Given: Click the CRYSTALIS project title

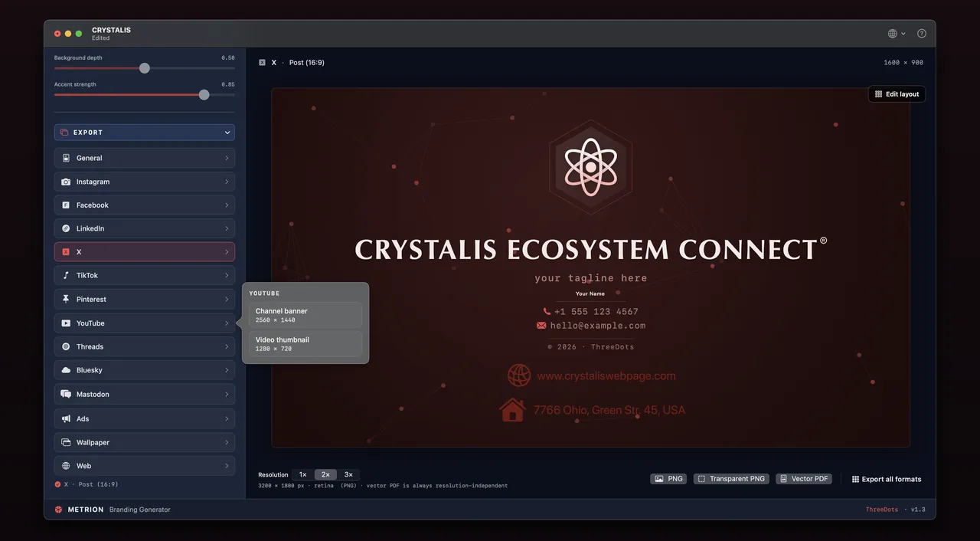Looking at the screenshot, I should click(111, 30).
